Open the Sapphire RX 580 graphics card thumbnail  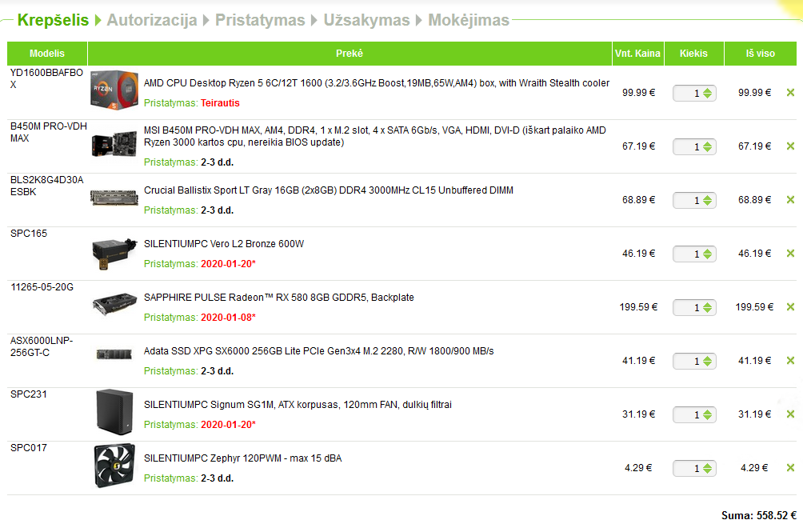pos(114,305)
